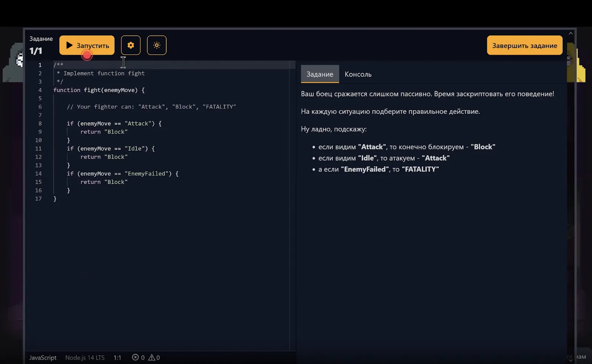Click the scroll-up arrow at panel top right
This screenshot has width=592, height=364.
571,34
